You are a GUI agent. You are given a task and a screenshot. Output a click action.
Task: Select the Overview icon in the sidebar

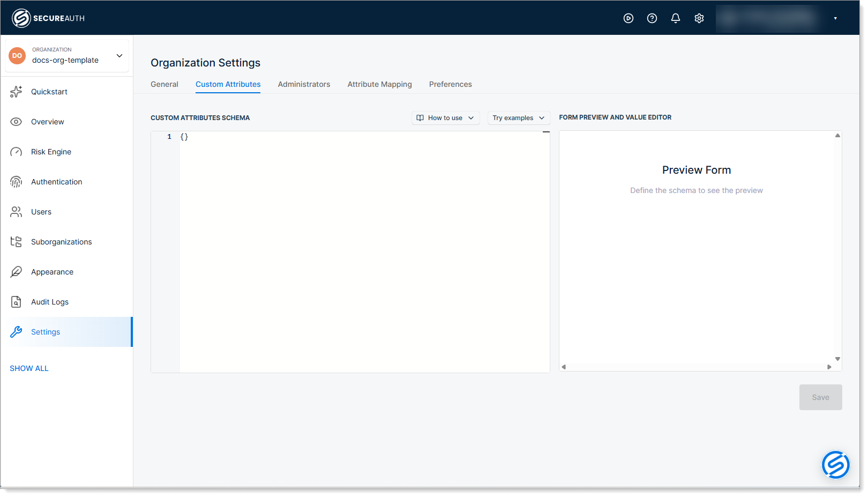click(17, 121)
